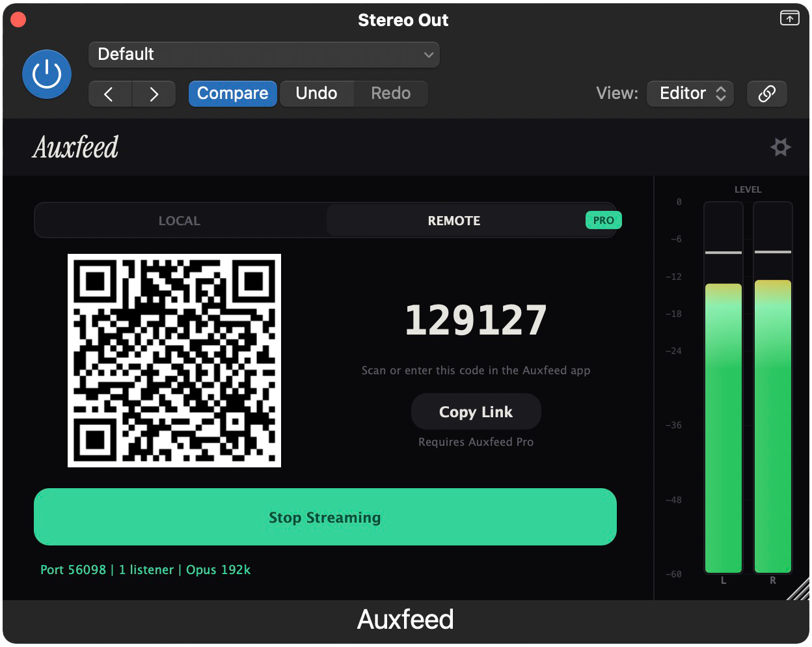Click the QR code for streaming

(174, 360)
